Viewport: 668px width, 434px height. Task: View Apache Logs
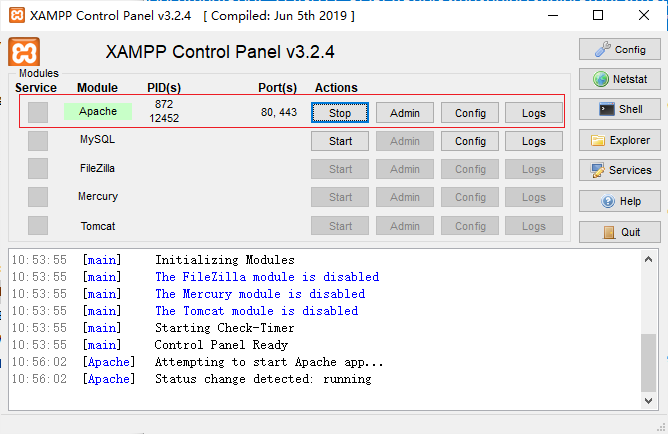tap(534, 113)
